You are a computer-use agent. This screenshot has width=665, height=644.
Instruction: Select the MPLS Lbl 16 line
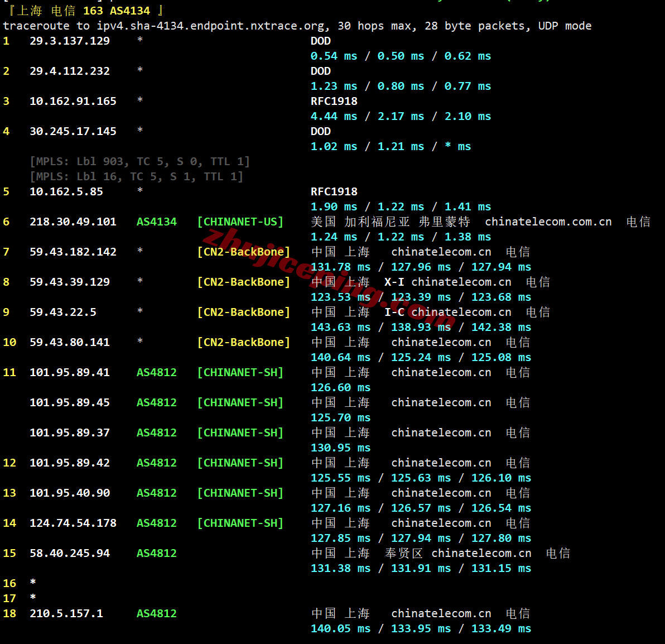tap(137, 176)
